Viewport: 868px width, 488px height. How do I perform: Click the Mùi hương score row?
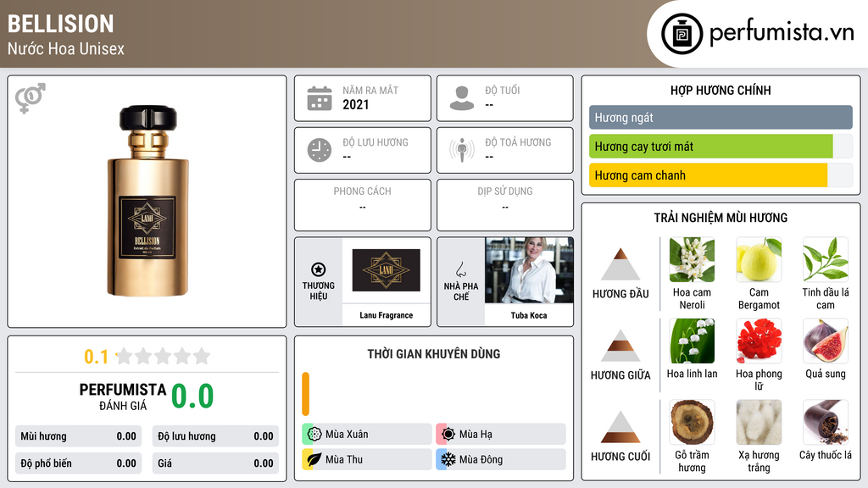78,436
